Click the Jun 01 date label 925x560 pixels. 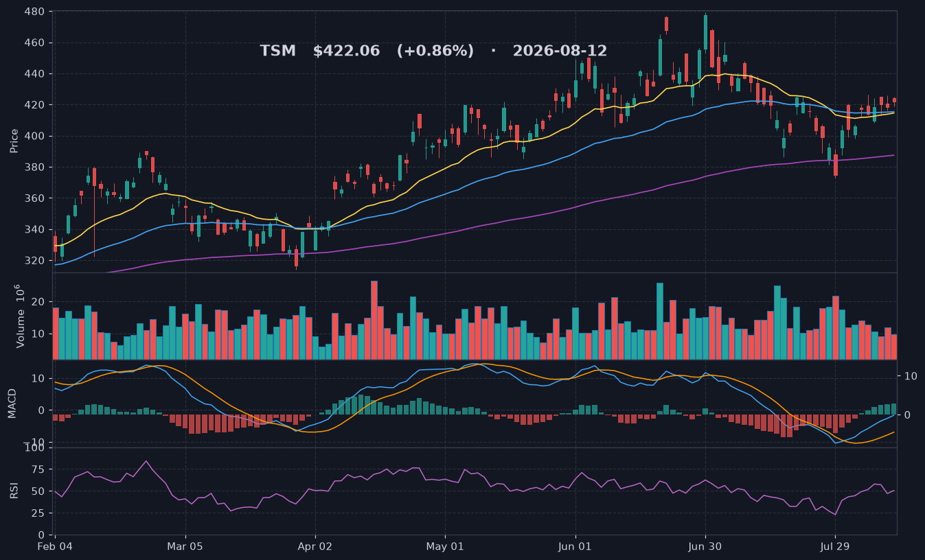[575, 548]
